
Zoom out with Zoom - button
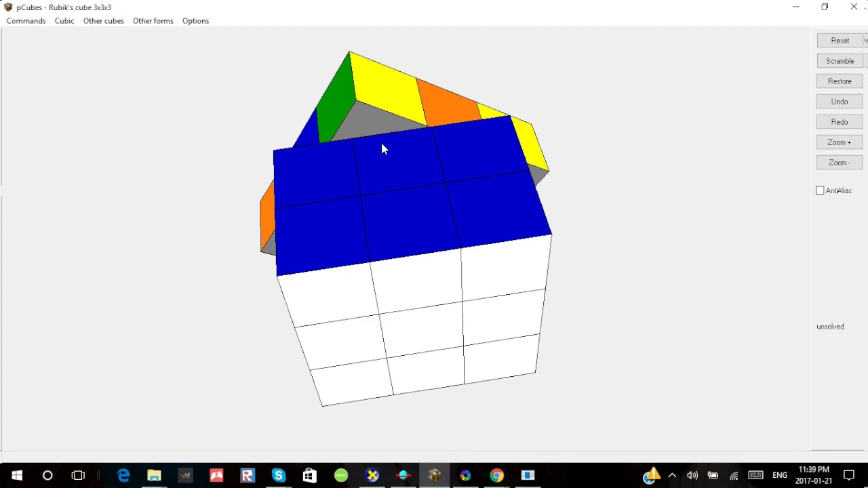(840, 163)
